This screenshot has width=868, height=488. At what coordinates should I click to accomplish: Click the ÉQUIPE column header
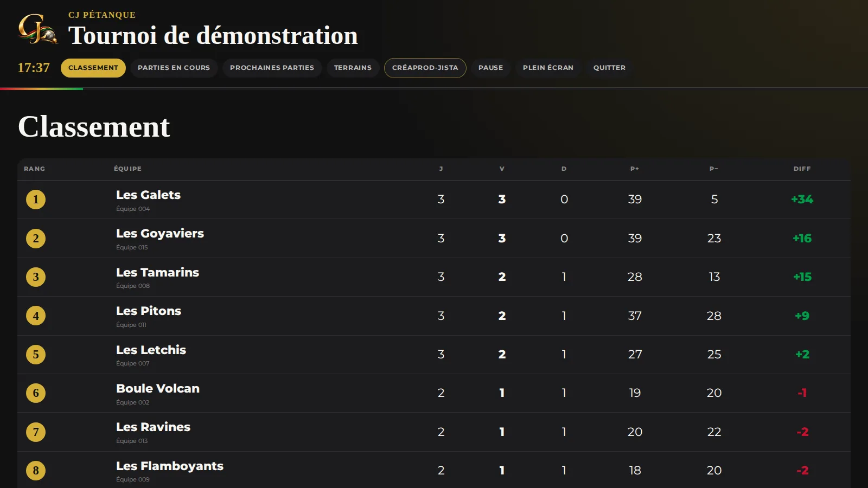(127, 169)
